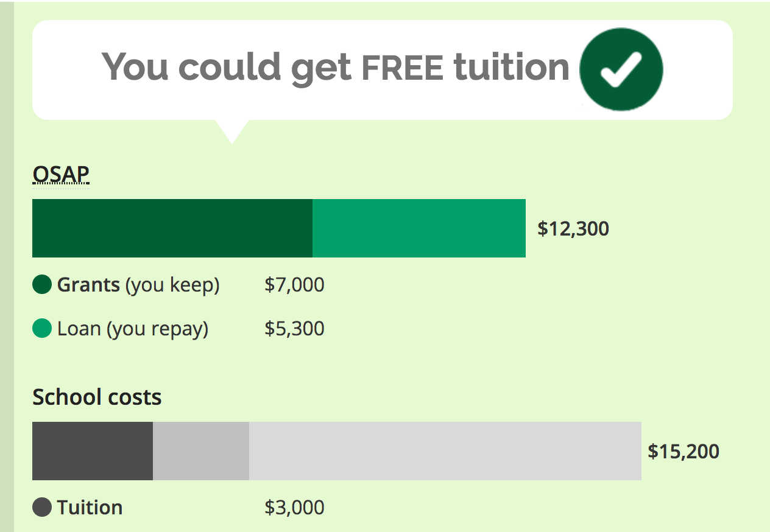Click the dark gray Tuition legend dot
Viewport: 770px width, 532px height.
41,507
